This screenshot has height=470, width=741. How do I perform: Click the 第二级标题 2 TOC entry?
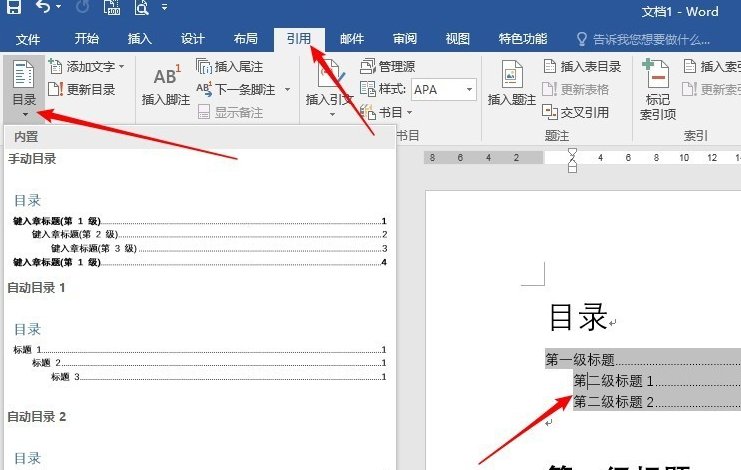[x=613, y=402]
